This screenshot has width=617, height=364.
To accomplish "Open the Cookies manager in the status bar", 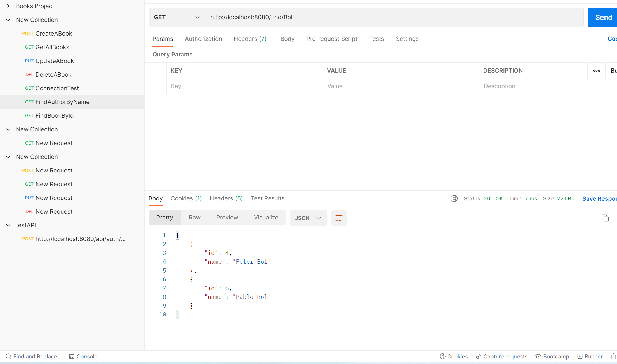I will point(453,356).
